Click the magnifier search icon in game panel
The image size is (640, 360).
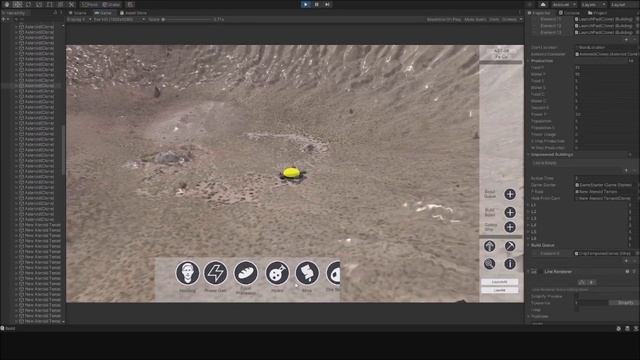pyautogui.click(x=489, y=264)
